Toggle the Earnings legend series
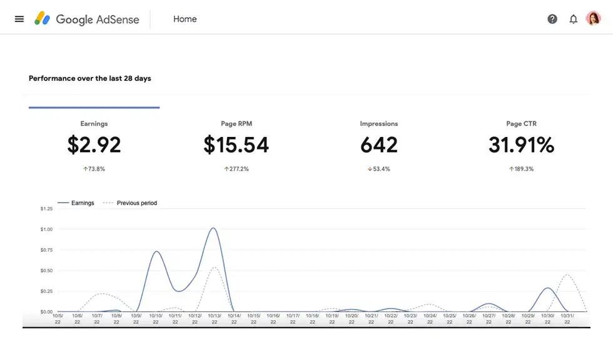The width and height of the screenshot is (613, 364). pyautogui.click(x=76, y=203)
